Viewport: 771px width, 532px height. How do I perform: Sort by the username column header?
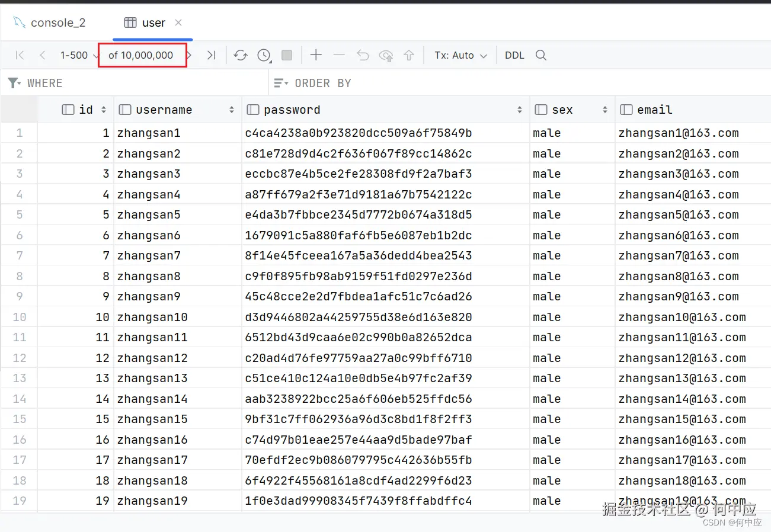[178, 110]
